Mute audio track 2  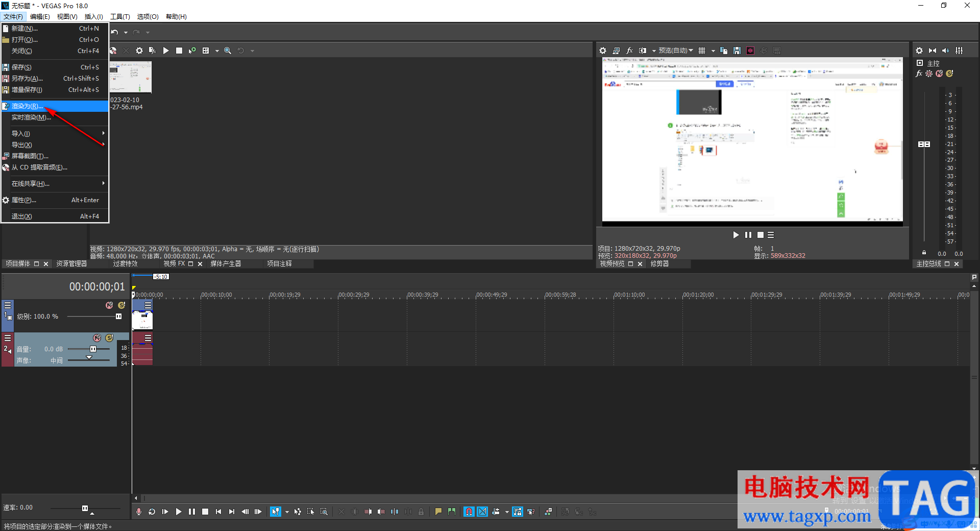[97, 338]
